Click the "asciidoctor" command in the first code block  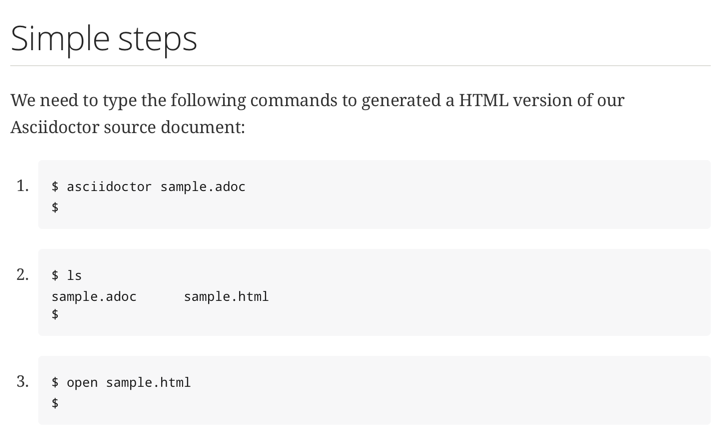[x=109, y=186]
